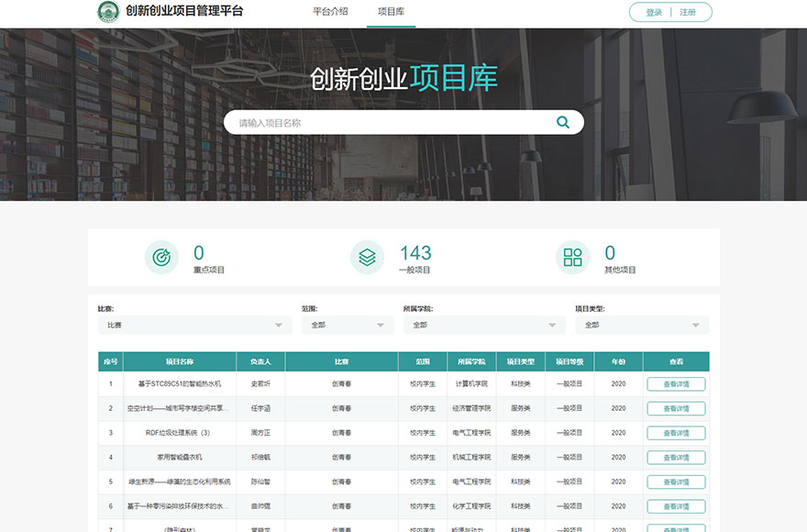Click the platform logo emblem
Image resolution: width=807 pixels, height=532 pixels.
click(108, 12)
